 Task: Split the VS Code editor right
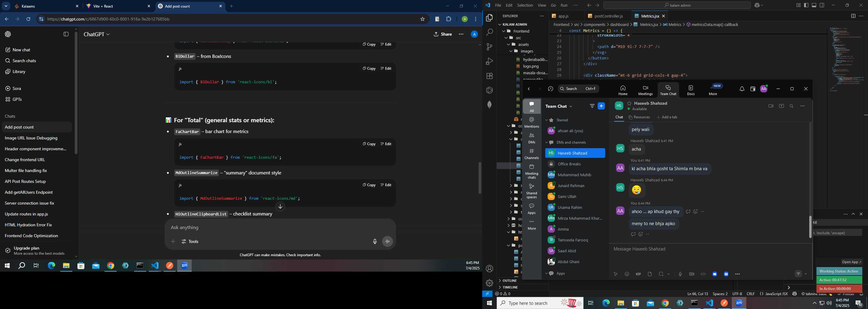[853, 16]
